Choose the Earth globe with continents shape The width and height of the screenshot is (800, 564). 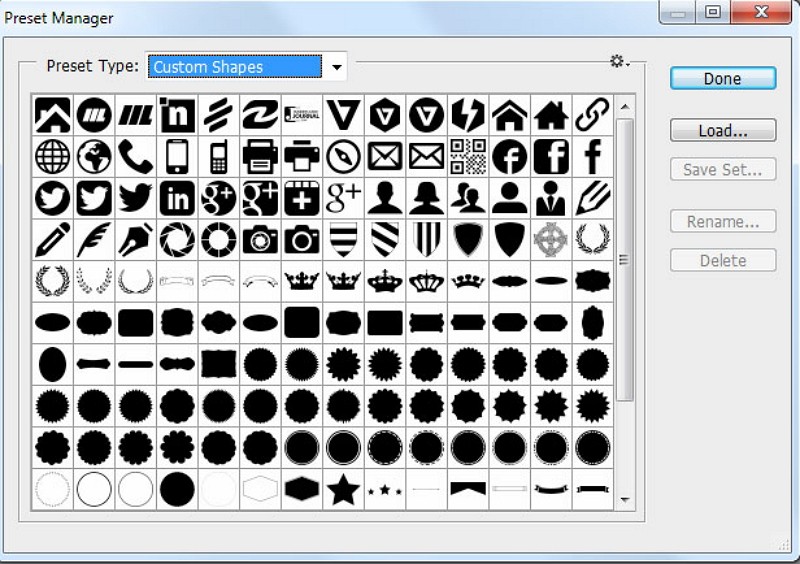coord(94,157)
